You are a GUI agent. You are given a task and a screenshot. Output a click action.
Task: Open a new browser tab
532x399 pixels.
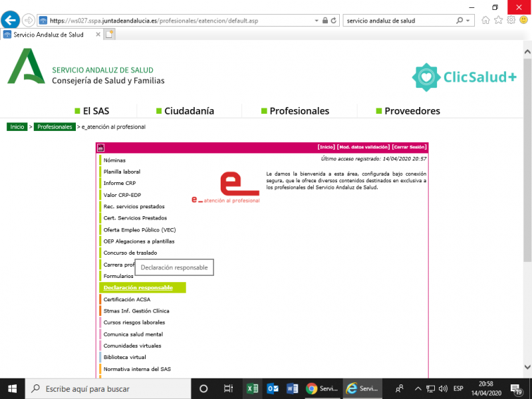(109, 35)
